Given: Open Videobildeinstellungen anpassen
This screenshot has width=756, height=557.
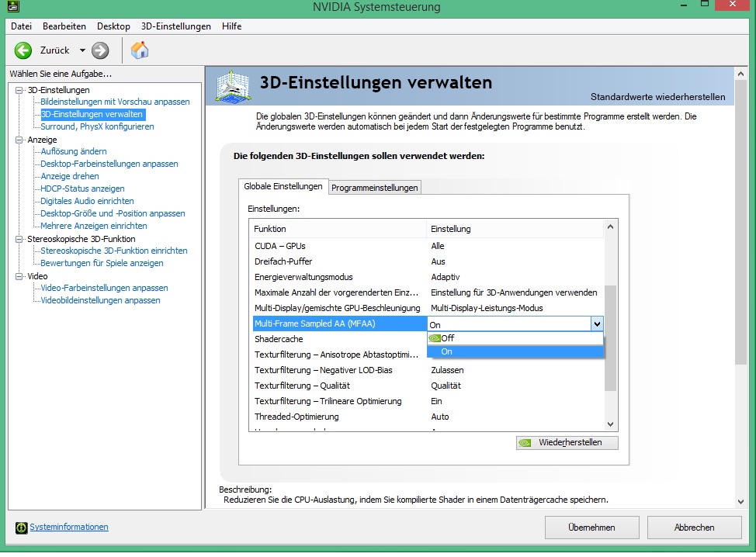Looking at the screenshot, I should (100, 300).
